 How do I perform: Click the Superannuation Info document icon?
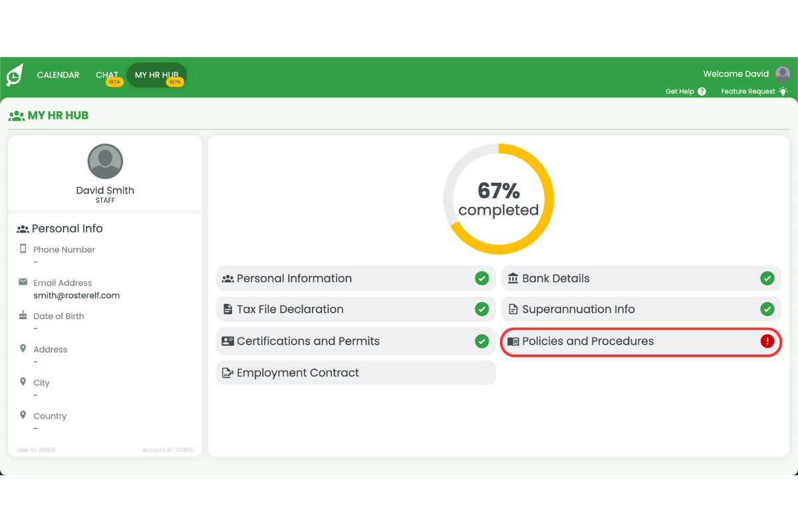pos(513,309)
